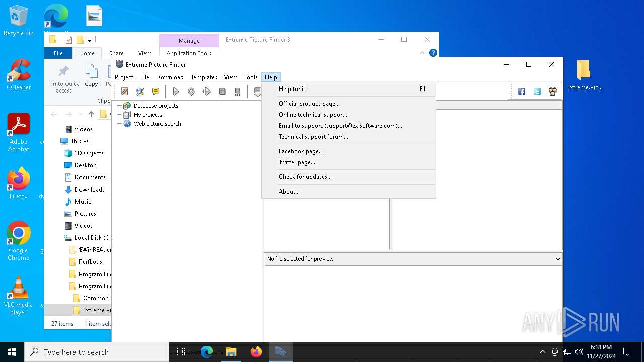Open Google Chrome desktop shortcut
The image size is (644, 362).
click(x=19, y=241)
